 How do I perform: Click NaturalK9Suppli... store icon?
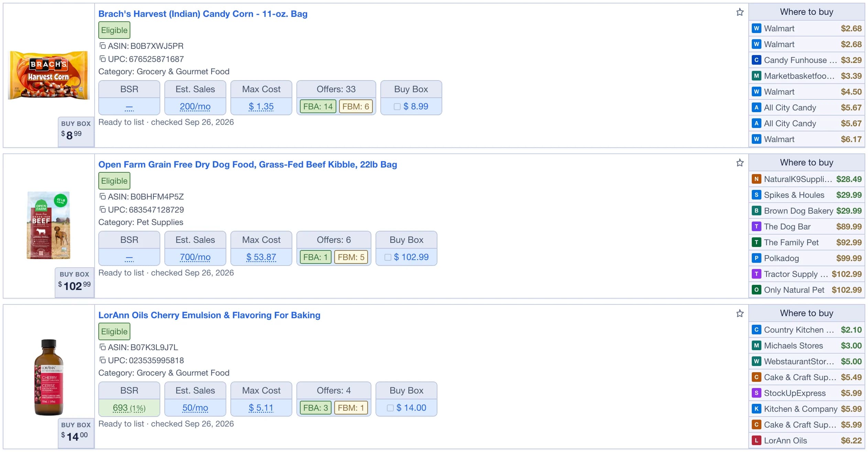[x=756, y=179]
